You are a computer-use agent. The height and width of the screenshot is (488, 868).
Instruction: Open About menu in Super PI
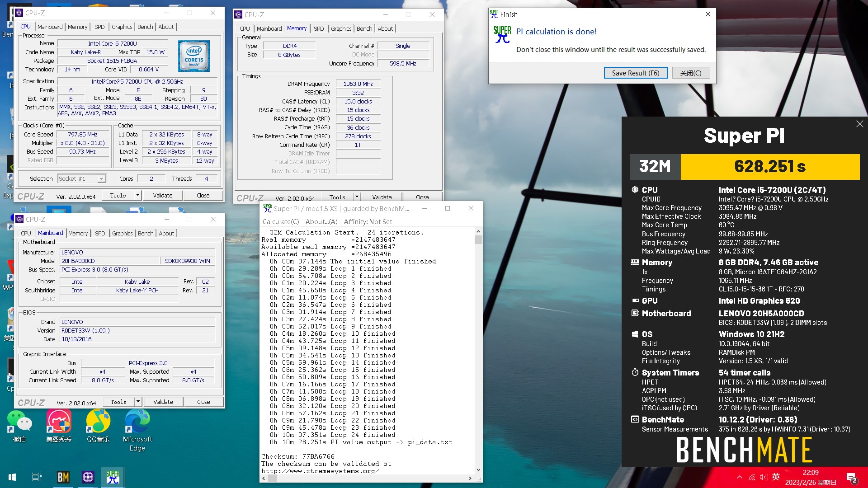[321, 221]
